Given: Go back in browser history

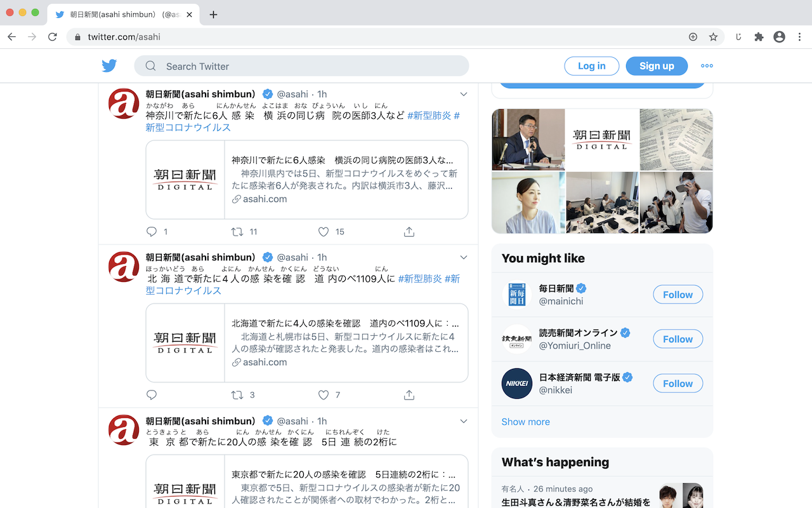Looking at the screenshot, I should [x=11, y=37].
